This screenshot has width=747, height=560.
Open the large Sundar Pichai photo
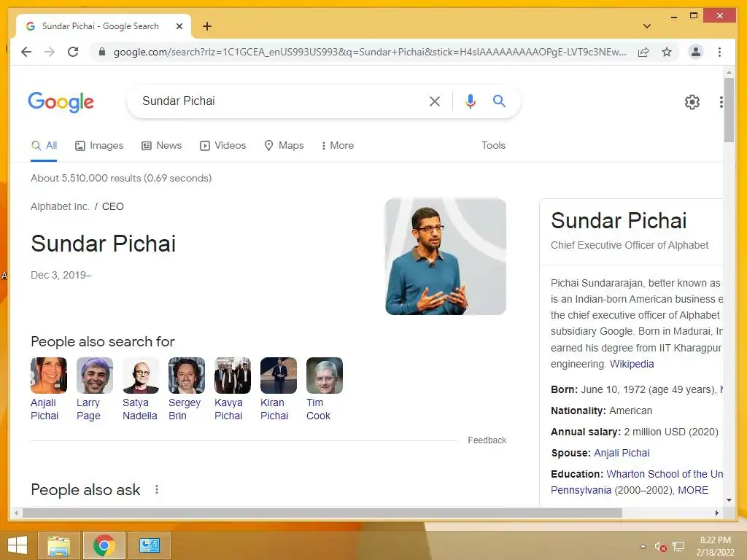click(x=446, y=256)
